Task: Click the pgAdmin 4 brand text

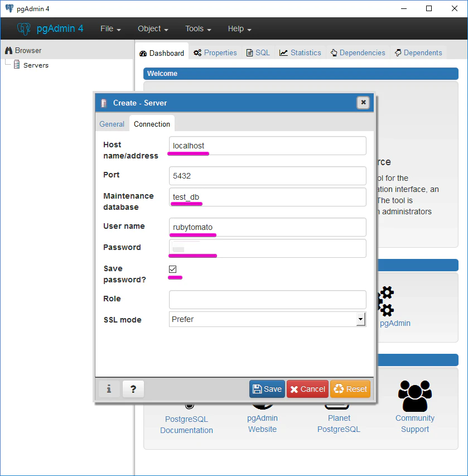Action: 60,28
